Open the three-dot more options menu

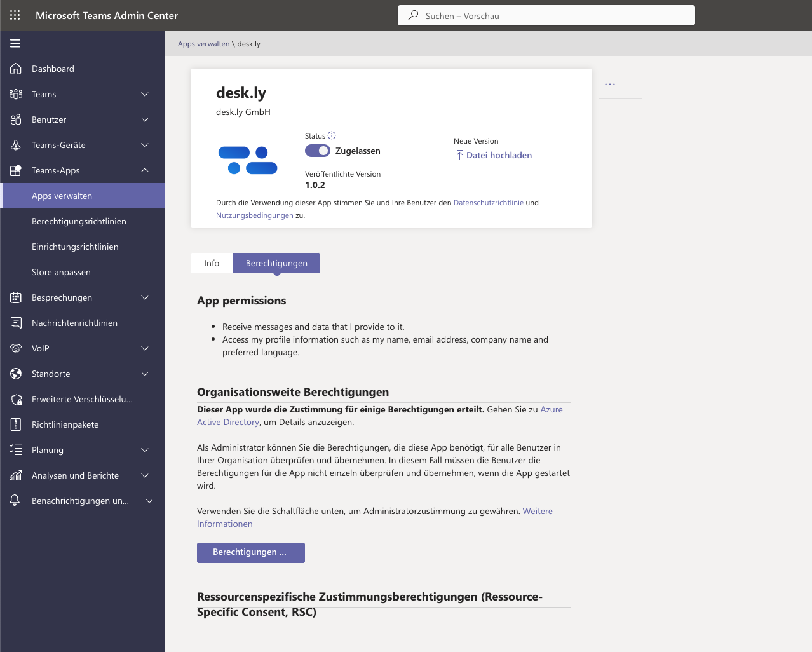(610, 84)
